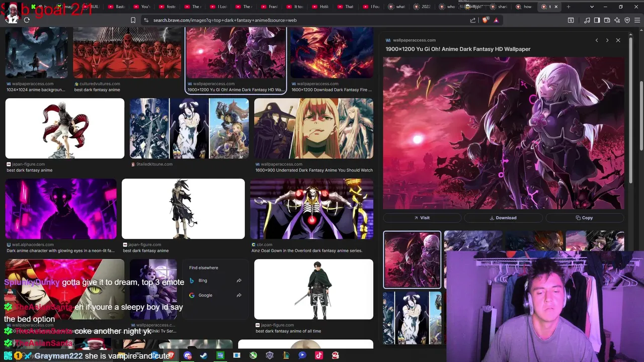Click the Download button

click(x=503, y=218)
